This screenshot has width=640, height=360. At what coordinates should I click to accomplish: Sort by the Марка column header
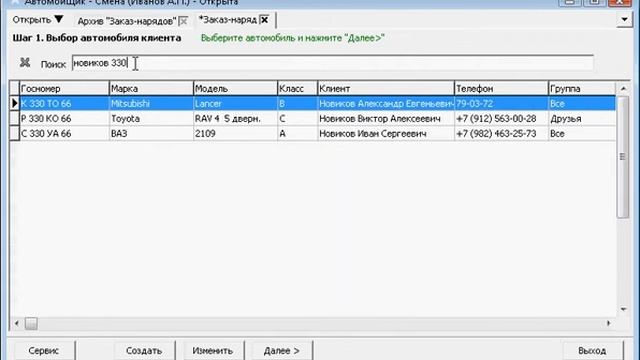click(x=151, y=89)
